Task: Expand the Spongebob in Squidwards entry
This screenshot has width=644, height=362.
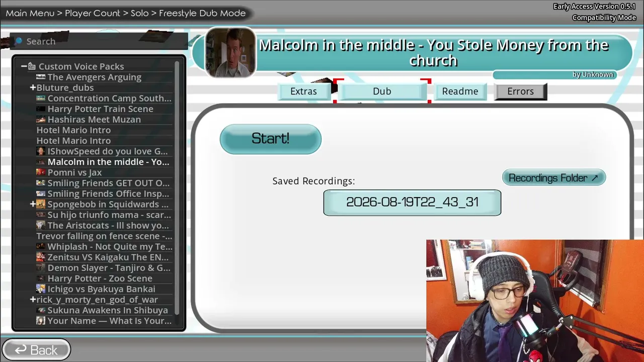Action: [33, 204]
